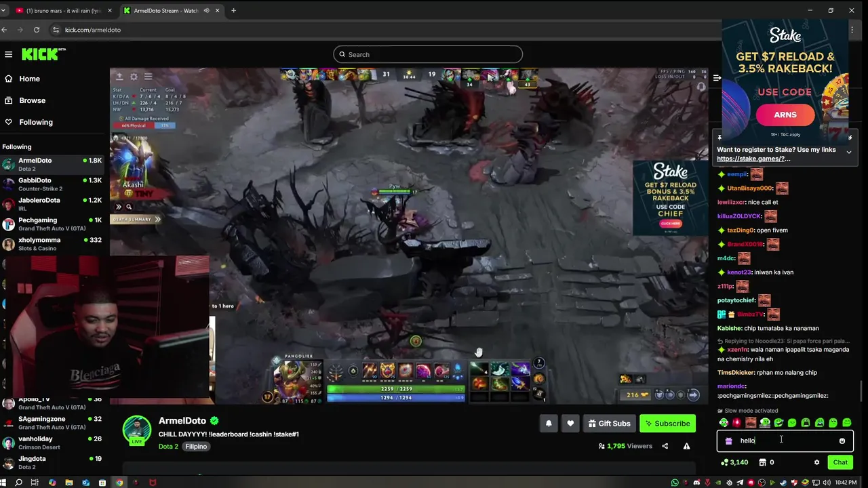Click the Stake ARNS promo banner
Screen dimensions: 868x488
785,81
